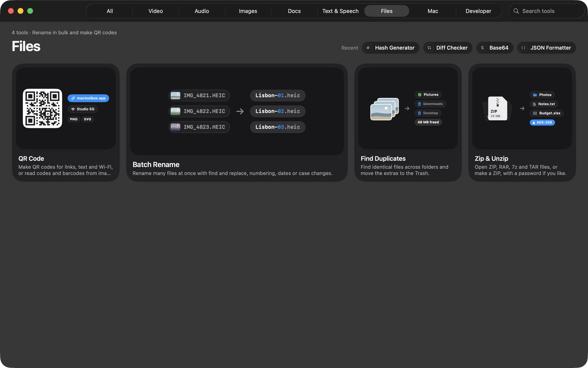The image size is (588, 368).
Task: Click the Photos folder chip
Action: point(542,95)
